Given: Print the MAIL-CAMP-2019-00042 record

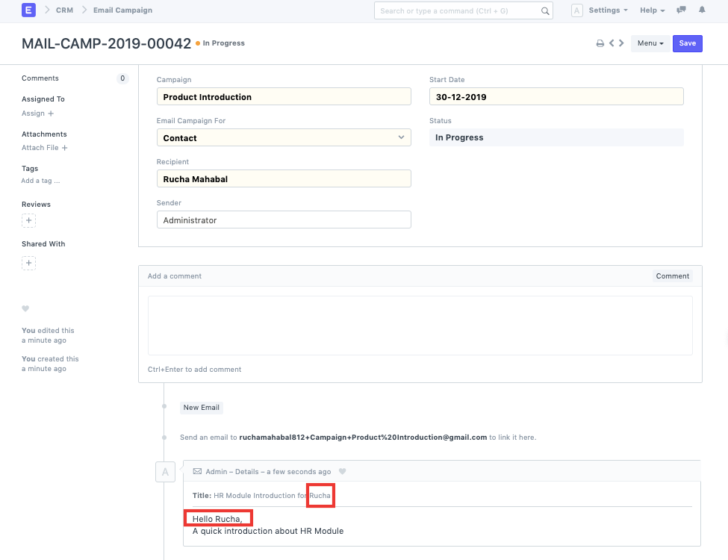Looking at the screenshot, I should pyautogui.click(x=600, y=43).
